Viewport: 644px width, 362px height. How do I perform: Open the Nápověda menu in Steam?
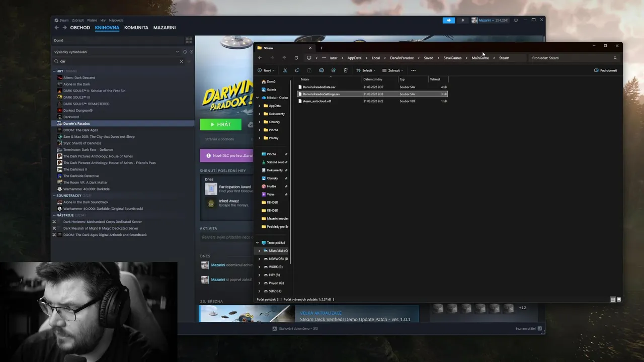pos(116,20)
